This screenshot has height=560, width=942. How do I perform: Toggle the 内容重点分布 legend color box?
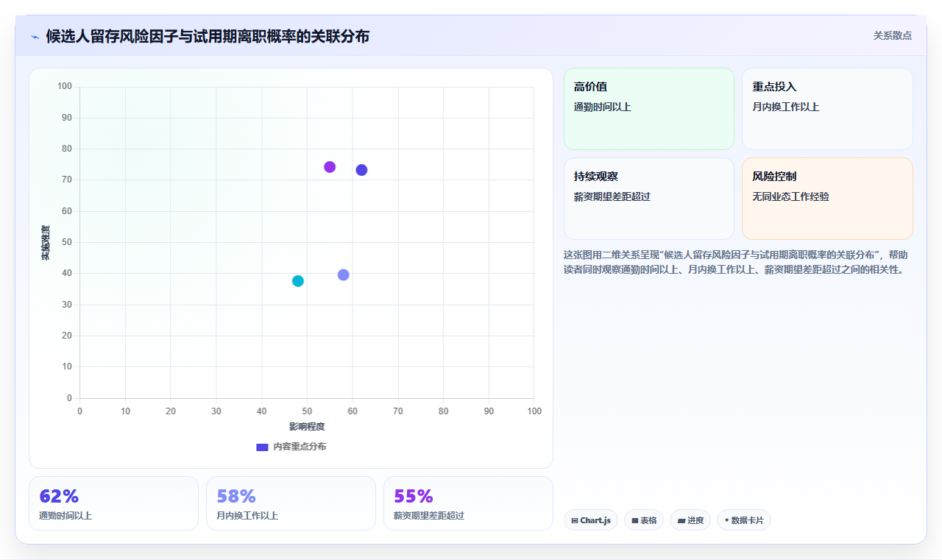pyautogui.click(x=262, y=447)
